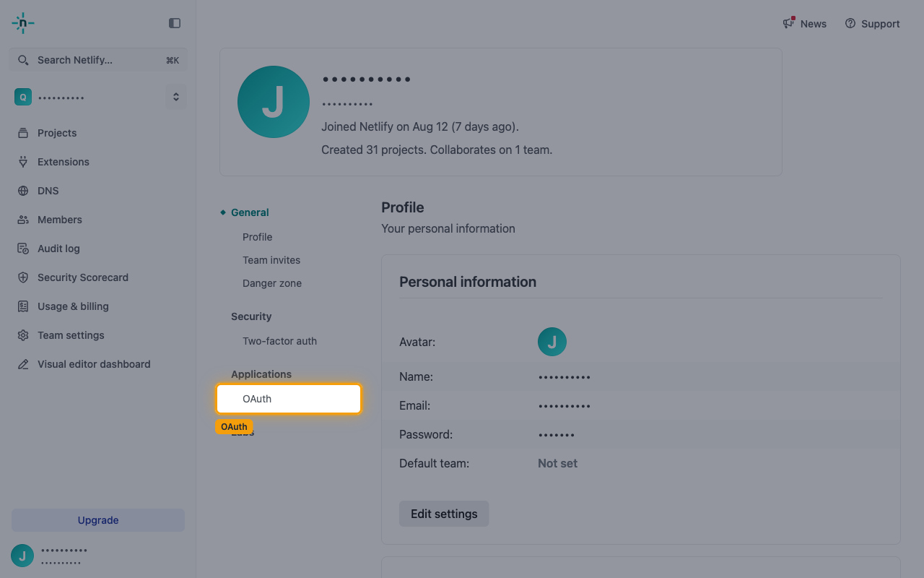Viewport: 924px width, 578px height.
Task: Click the large J profile avatar
Action: [x=274, y=102]
